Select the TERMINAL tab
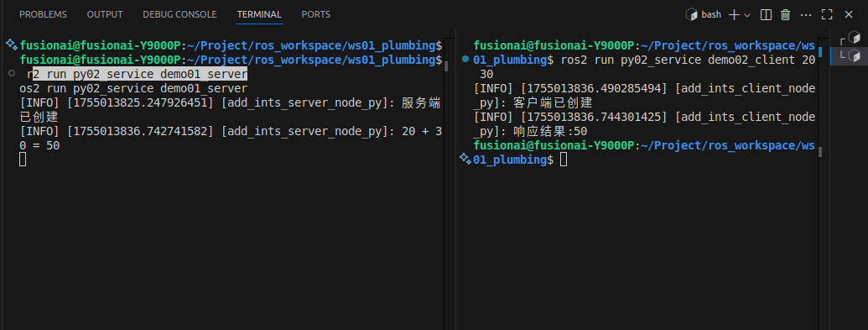The image size is (868, 330). tap(259, 14)
